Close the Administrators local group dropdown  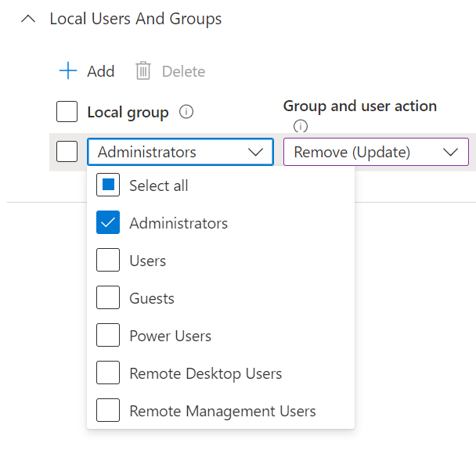click(x=255, y=152)
